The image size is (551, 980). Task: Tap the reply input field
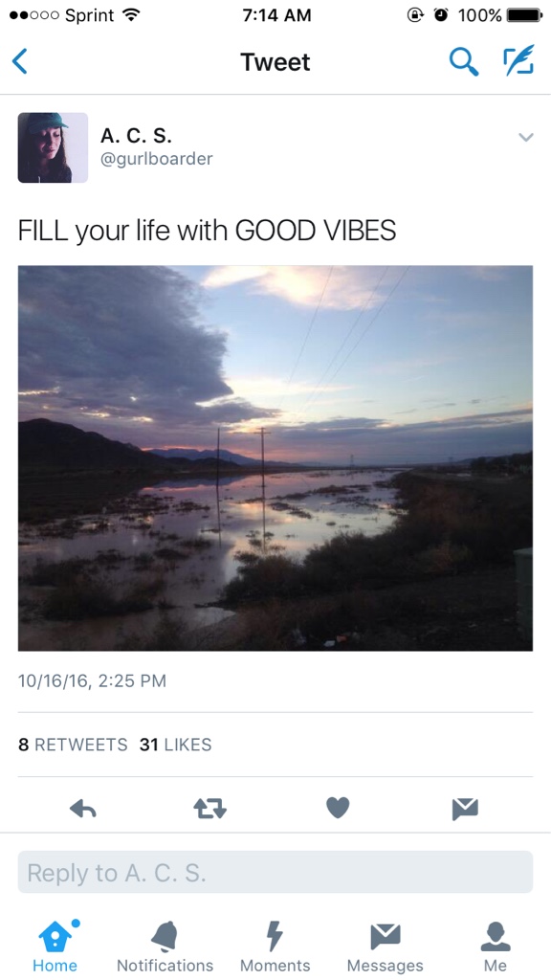(x=275, y=872)
